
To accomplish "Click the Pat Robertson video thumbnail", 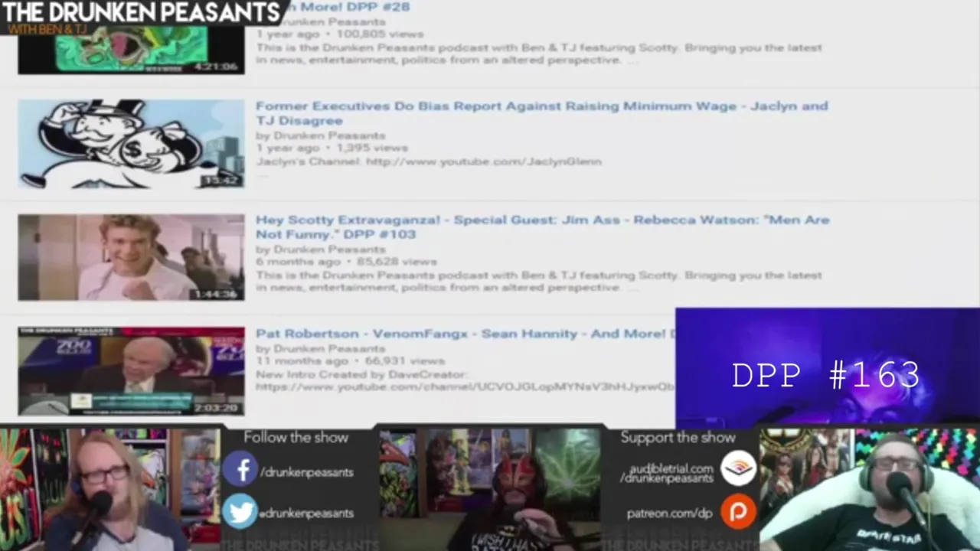I will 131,371.
